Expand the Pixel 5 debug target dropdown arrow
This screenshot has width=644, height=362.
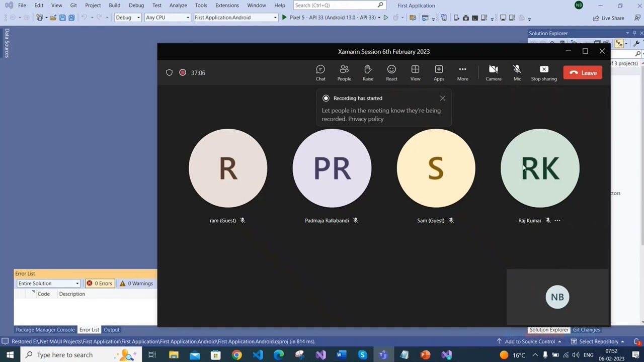click(x=379, y=18)
